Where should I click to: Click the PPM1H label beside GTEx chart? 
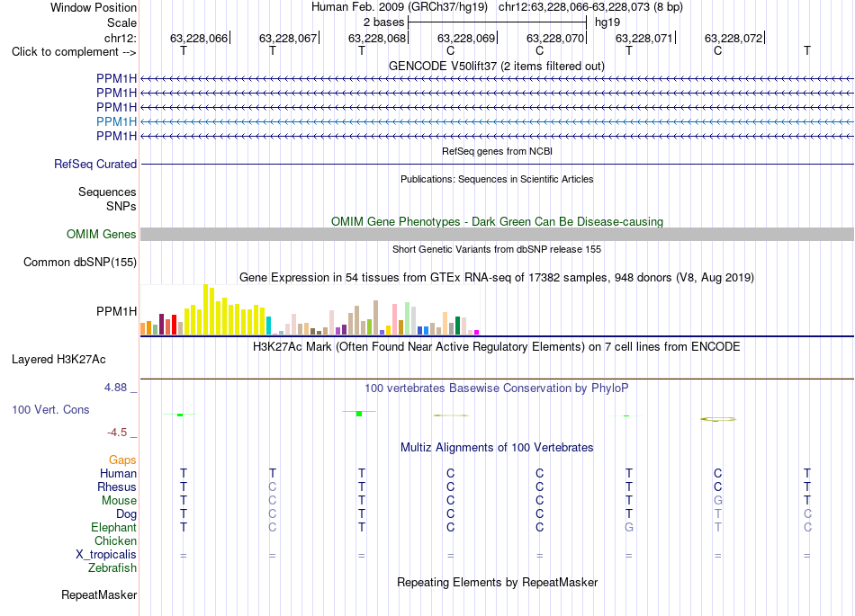(x=117, y=311)
